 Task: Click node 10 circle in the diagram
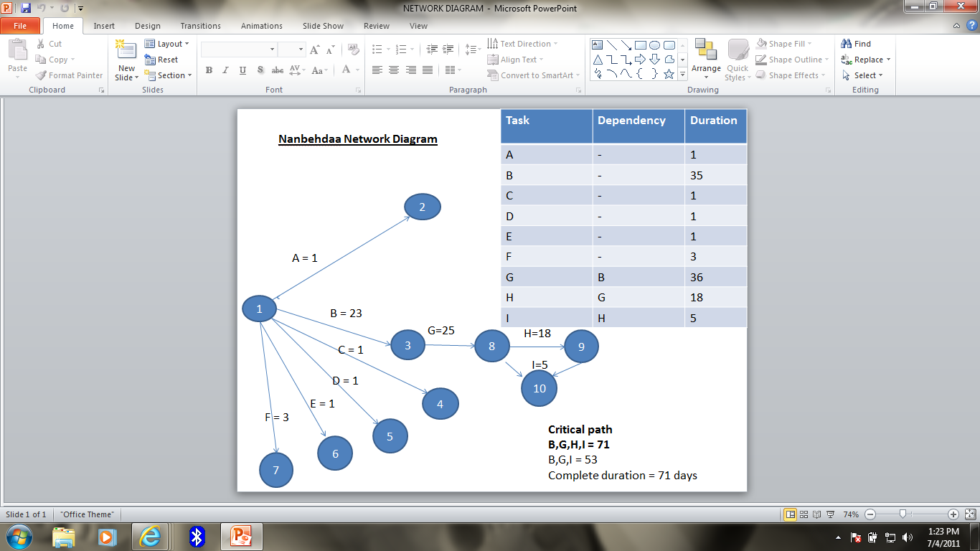[540, 388]
